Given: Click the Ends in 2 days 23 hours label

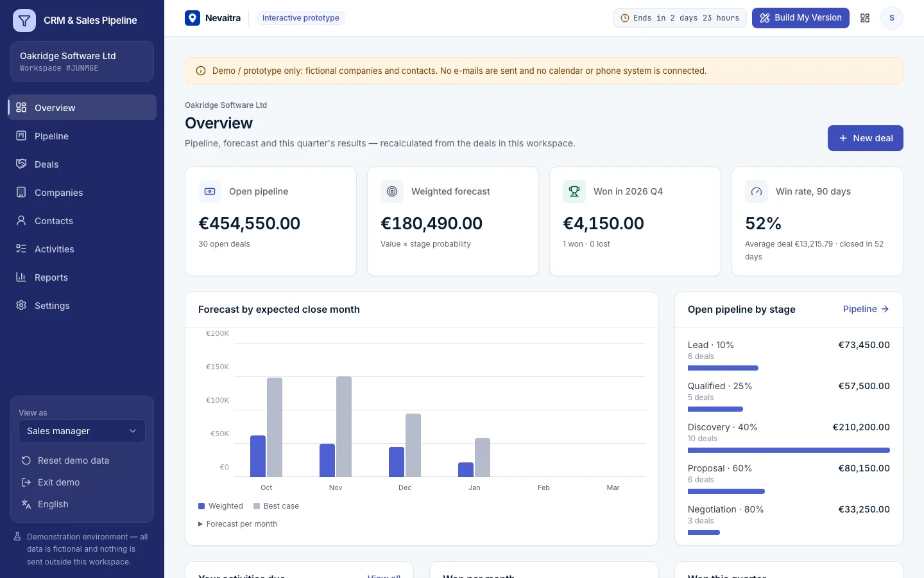Looking at the screenshot, I should coord(680,18).
